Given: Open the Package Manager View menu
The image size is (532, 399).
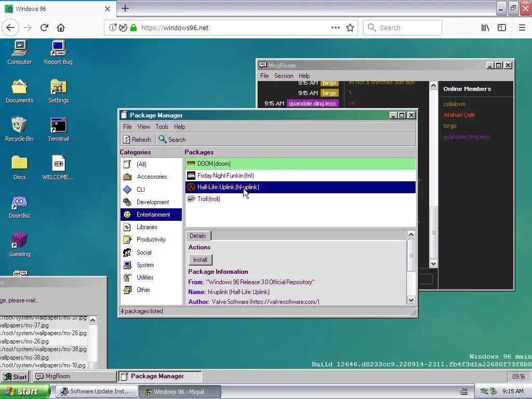Looking at the screenshot, I should 143,127.
